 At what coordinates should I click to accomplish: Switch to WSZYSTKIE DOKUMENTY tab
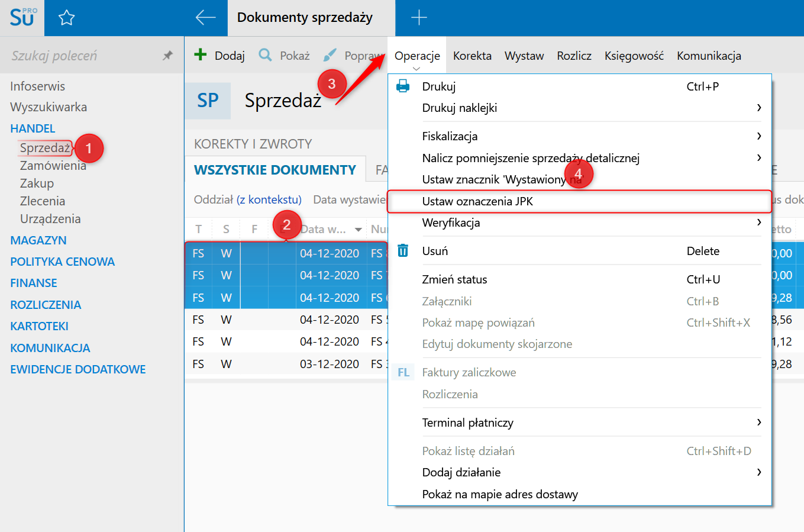point(275,170)
